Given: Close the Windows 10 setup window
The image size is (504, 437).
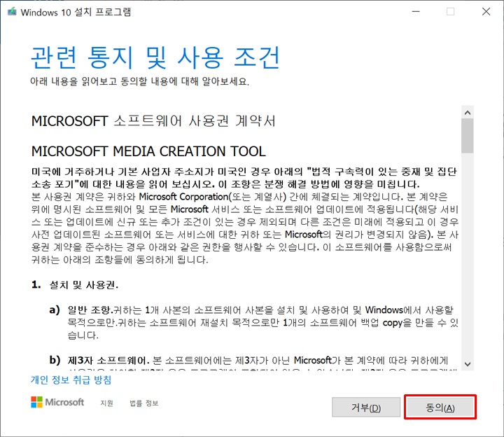Looking at the screenshot, I should tap(486, 12).
